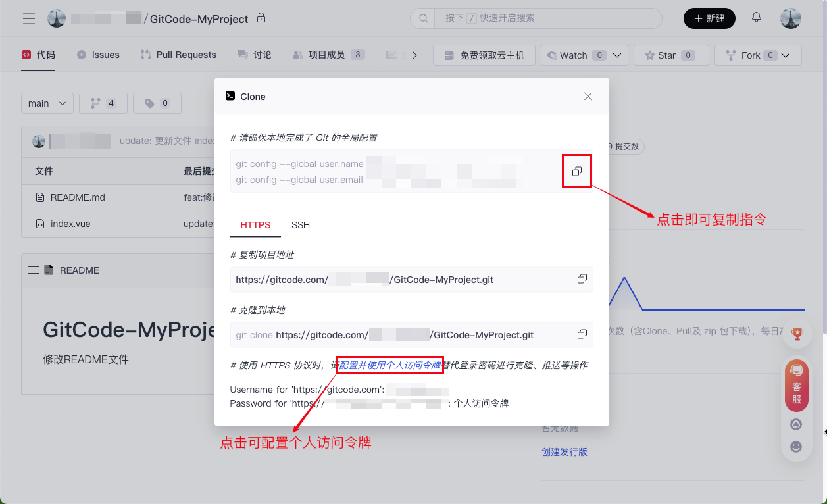The height and width of the screenshot is (504, 827).
Task: Click the 新建 button
Action: click(x=709, y=18)
